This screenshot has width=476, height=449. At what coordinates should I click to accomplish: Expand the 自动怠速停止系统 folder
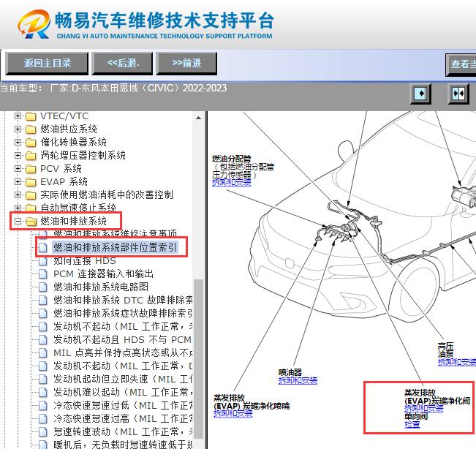click(x=18, y=208)
